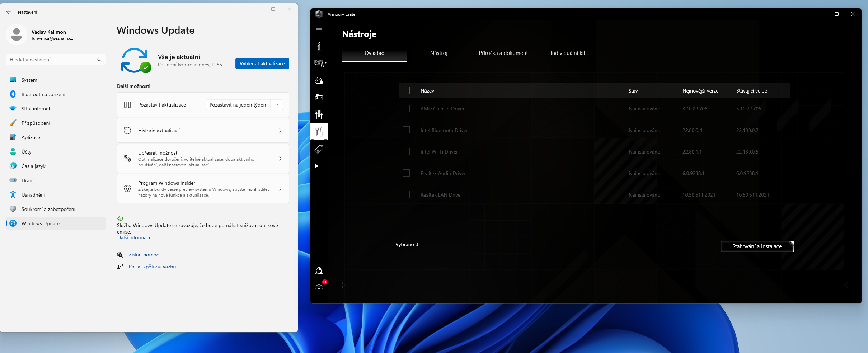This screenshot has height=353, width=868.
Task: Click the devices keyboard icon in sidebar
Action: (319, 63)
